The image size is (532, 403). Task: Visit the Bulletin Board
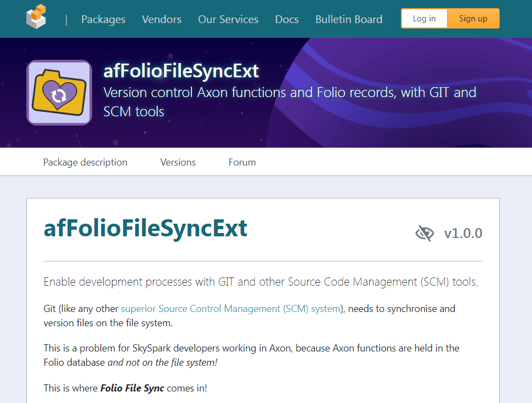pyautogui.click(x=349, y=19)
